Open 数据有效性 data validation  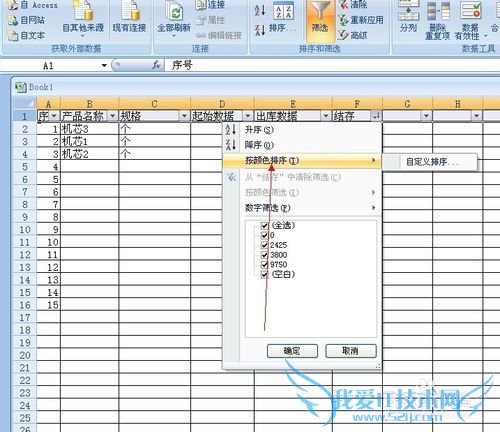pos(470,20)
